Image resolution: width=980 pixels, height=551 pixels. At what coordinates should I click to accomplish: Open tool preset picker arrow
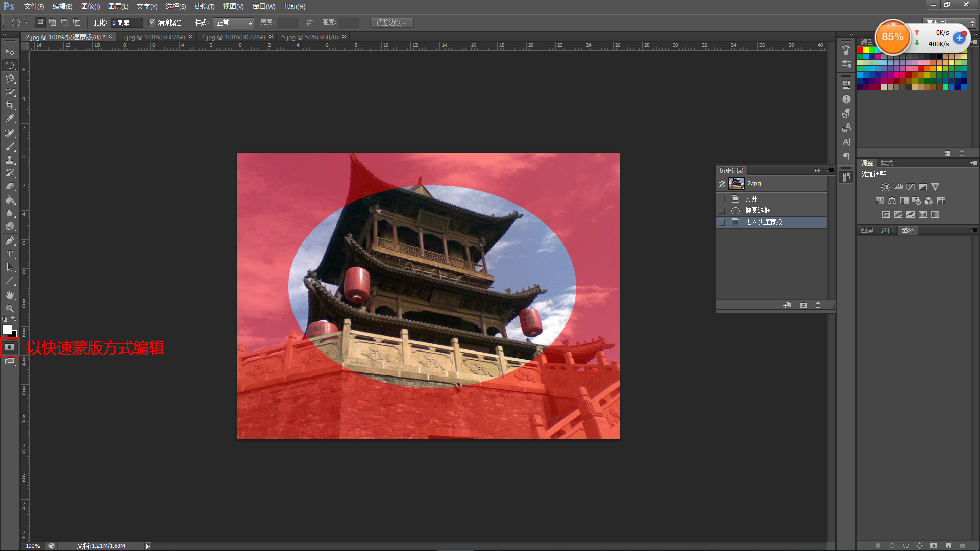26,22
